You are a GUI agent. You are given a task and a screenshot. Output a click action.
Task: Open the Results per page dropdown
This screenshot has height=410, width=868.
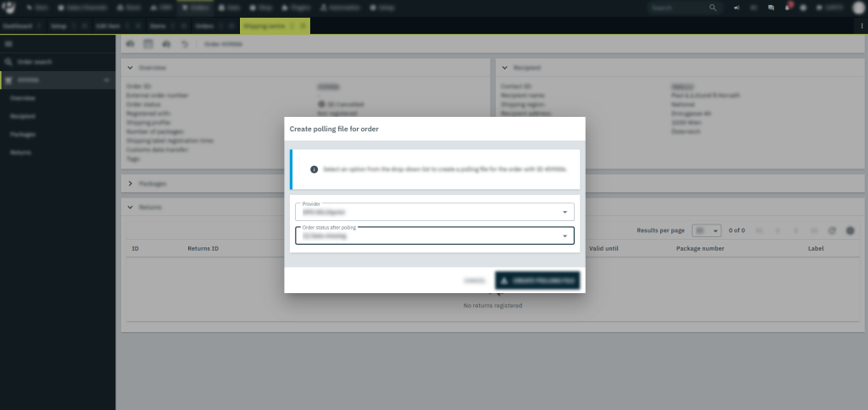(706, 230)
